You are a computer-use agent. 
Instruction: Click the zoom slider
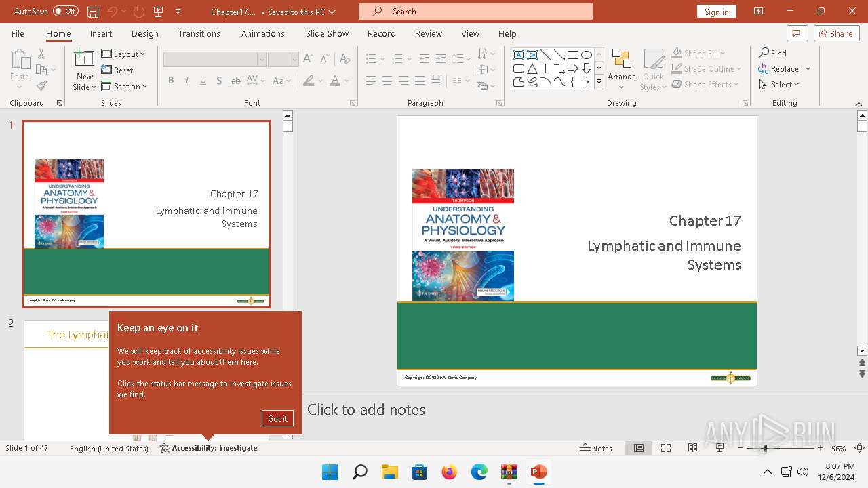tap(780, 448)
